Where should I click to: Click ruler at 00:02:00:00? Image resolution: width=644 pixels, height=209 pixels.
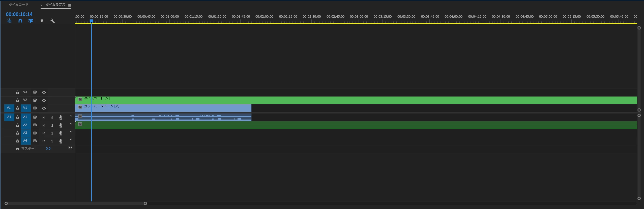264,17
